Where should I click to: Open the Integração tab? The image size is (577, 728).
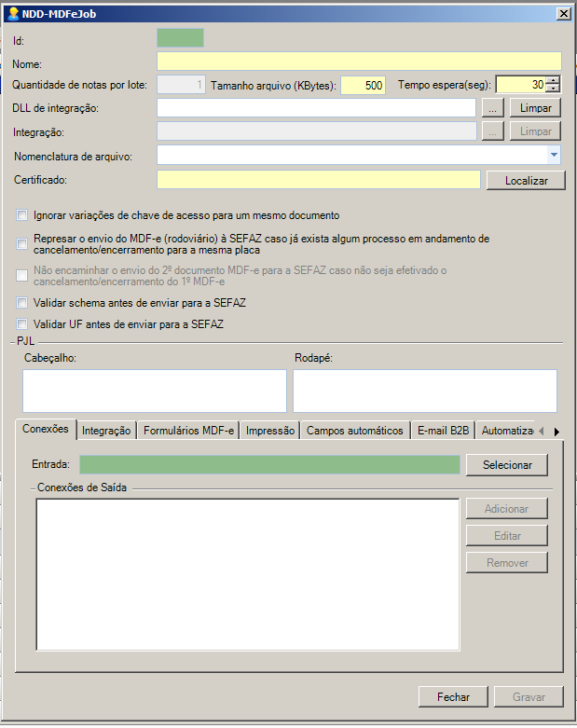click(106, 431)
